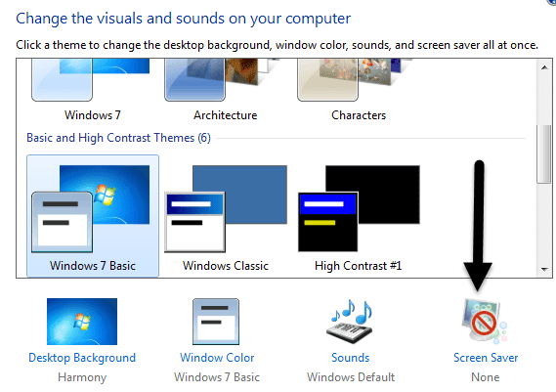The image size is (556, 392).
Task: Click the Windows 7 theme label
Action: [x=93, y=115]
